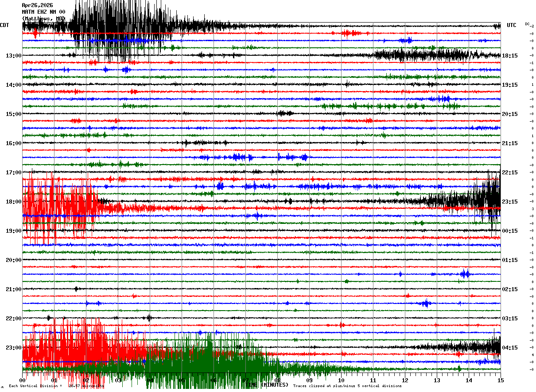The height and width of the screenshot is (392, 536).
Task: Select the 17:00 CDT time label
Action: coord(14,173)
